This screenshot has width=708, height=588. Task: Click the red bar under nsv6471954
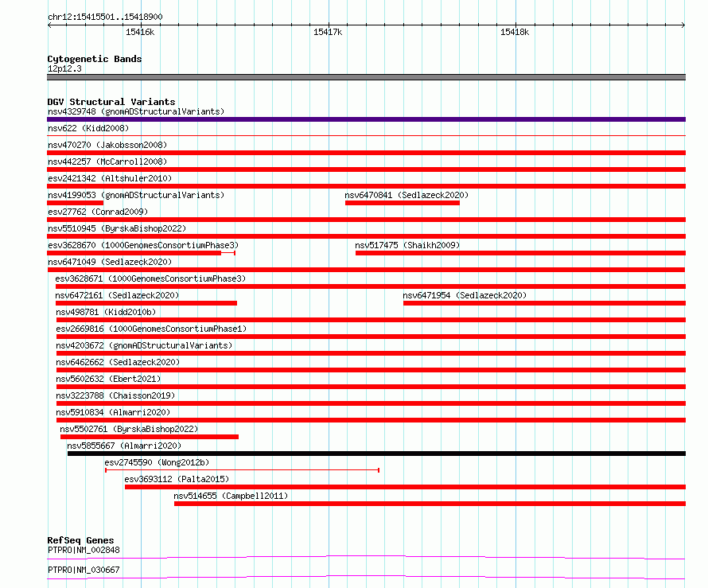tap(545, 303)
